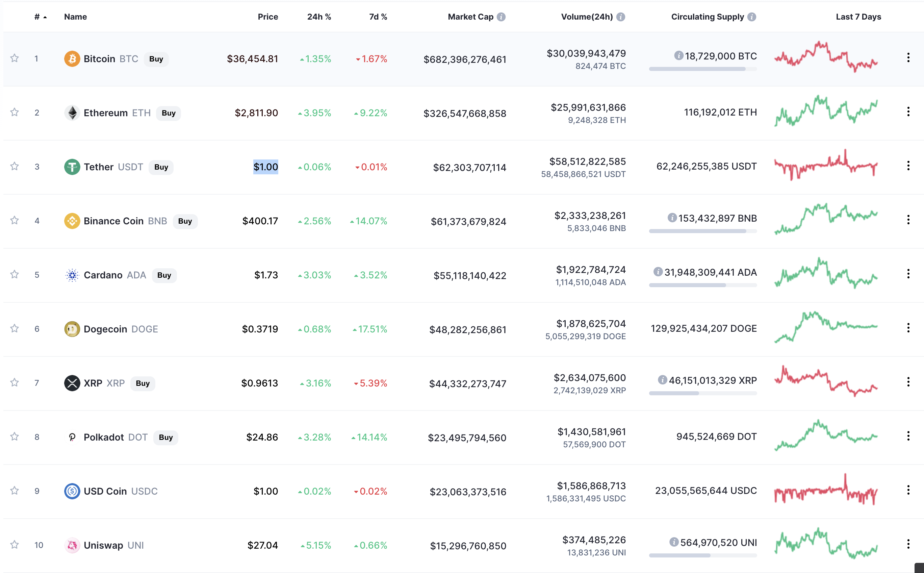The height and width of the screenshot is (573, 924).
Task: Expand Binance Coin row options menu
Action: pyautogui.click(x=908, y=220)
